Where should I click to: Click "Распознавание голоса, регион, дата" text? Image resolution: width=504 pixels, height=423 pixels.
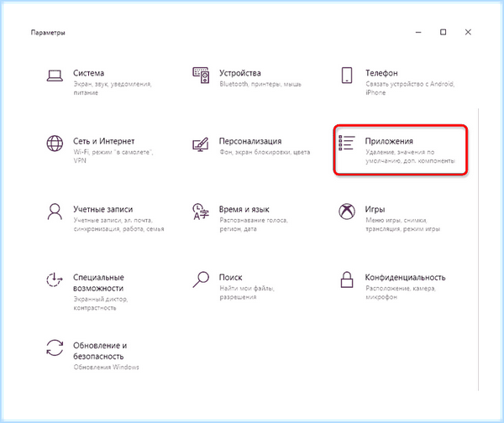[254, 224]
